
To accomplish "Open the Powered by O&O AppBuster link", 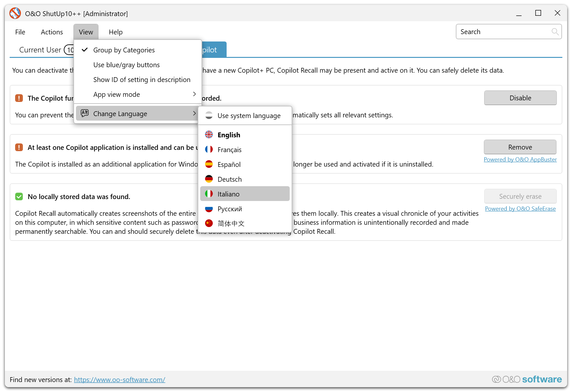I will (520, 160).
